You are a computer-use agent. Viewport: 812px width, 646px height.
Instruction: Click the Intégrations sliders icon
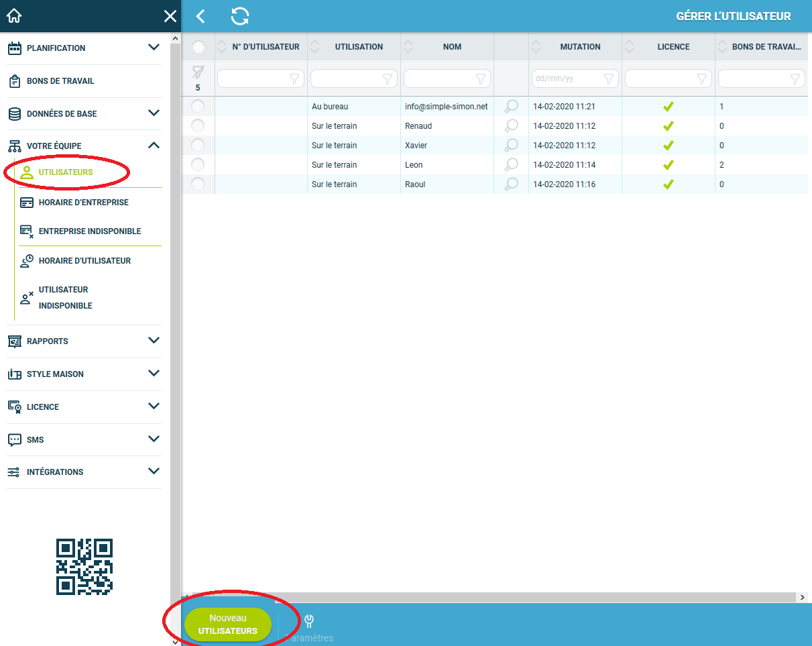(x=14, y=472)
